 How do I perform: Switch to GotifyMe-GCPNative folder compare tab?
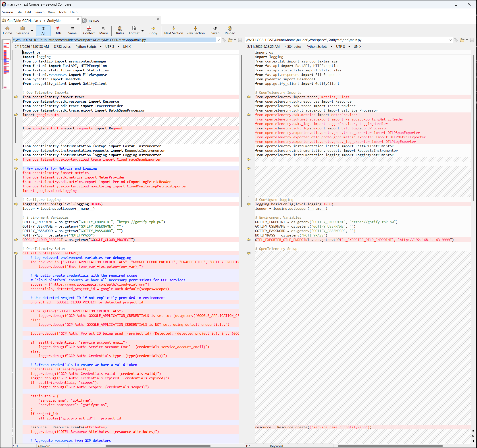33,21
